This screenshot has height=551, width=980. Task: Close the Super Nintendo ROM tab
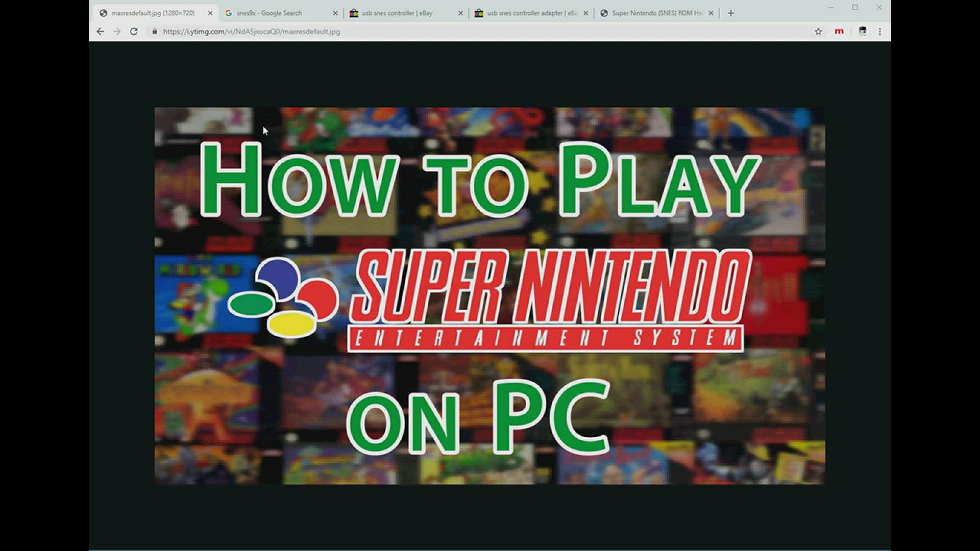pyautogui.click(x=710, y=13)
